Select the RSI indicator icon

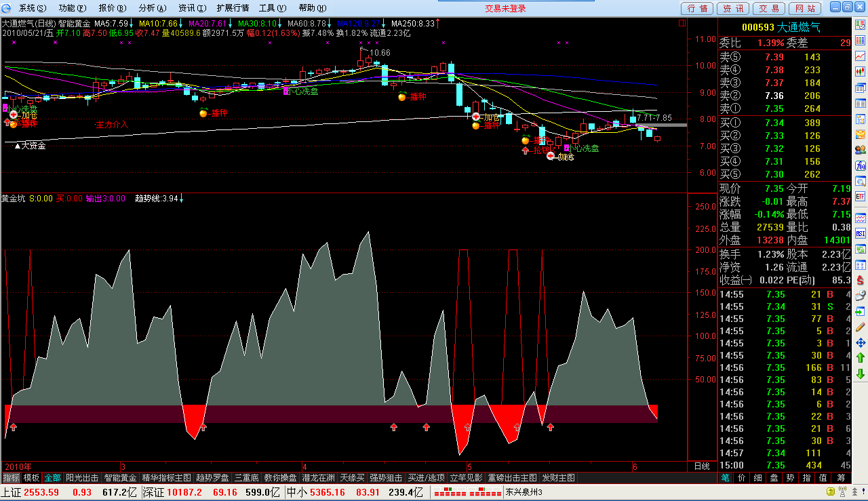click(x=860, y=233)
